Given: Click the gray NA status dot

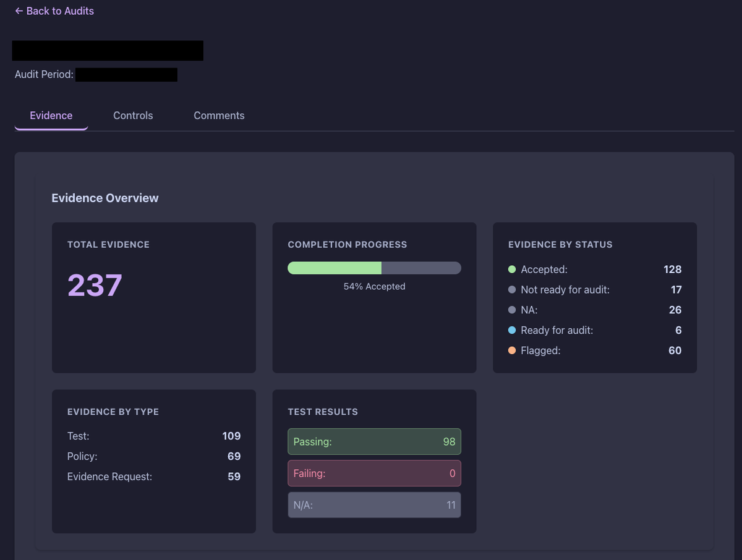Looking at the screenshot, I should click(512, 310).
